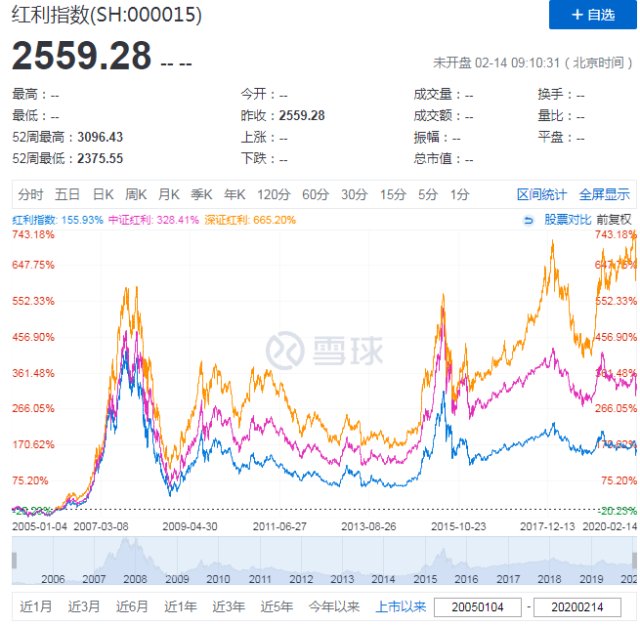Switch chart to 分时 view

point(30,194)
